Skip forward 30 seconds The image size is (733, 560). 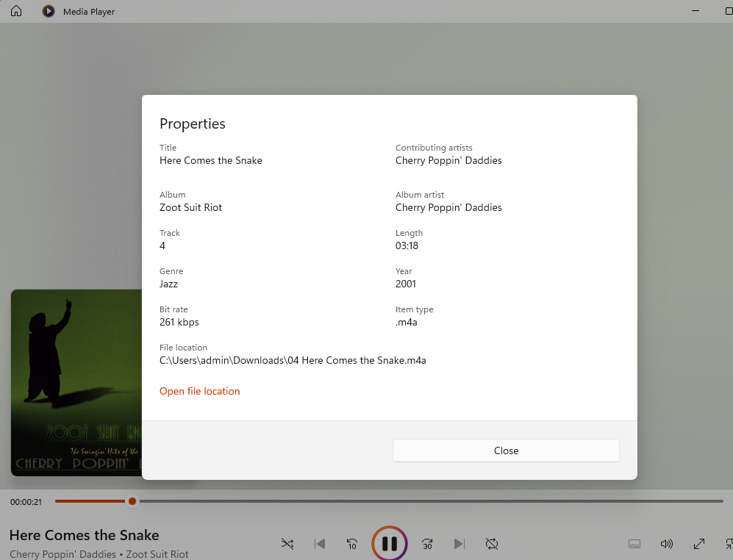coord(426,544)
